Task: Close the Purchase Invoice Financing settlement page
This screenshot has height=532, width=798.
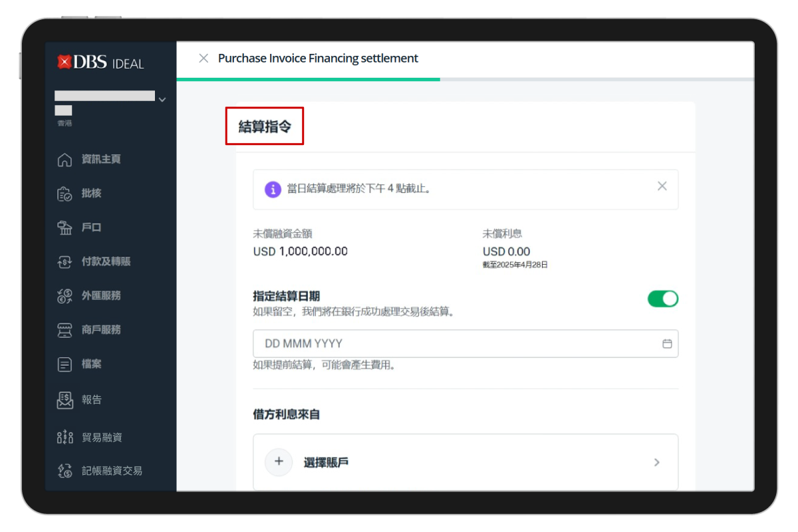Action: (203, 59)
